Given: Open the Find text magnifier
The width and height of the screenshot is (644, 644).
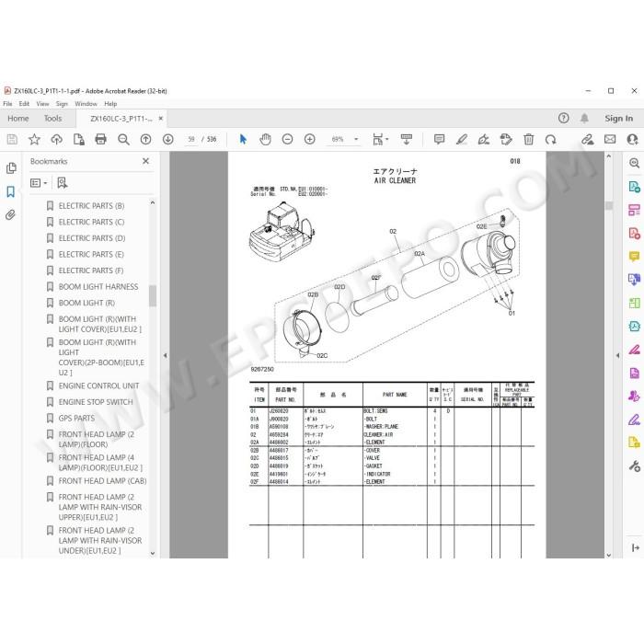Looking at the screenshot, I should click(x=123, y=140).
